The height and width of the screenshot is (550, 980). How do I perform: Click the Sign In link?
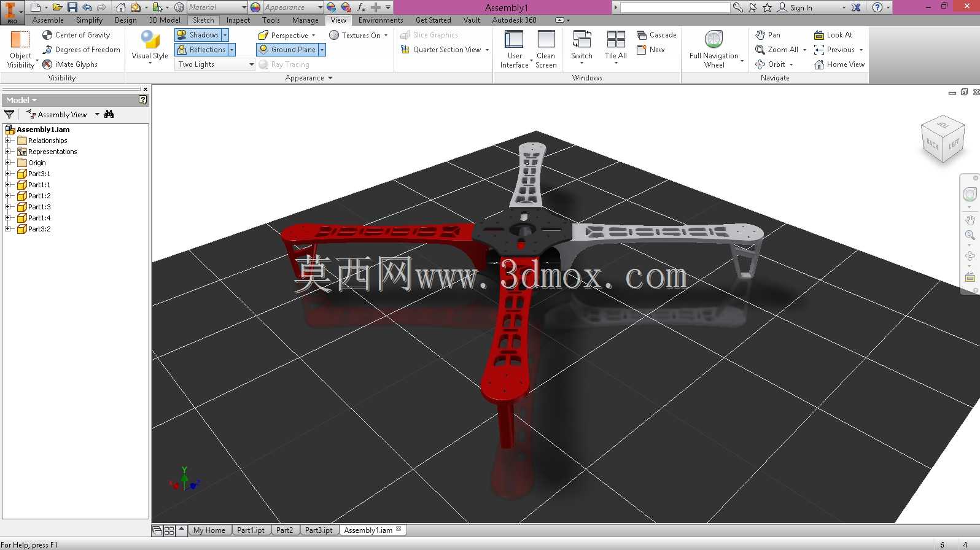click(x=801, y=8)
